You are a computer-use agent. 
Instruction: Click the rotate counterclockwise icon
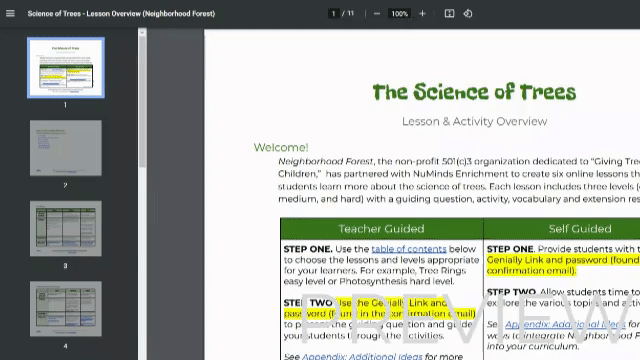pos(468,13)
